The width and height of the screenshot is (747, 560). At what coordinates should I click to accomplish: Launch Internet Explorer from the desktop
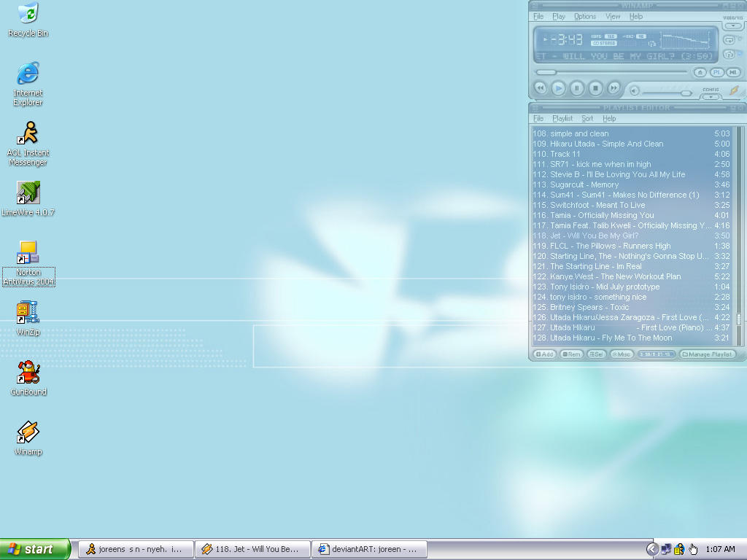(28, 83)
